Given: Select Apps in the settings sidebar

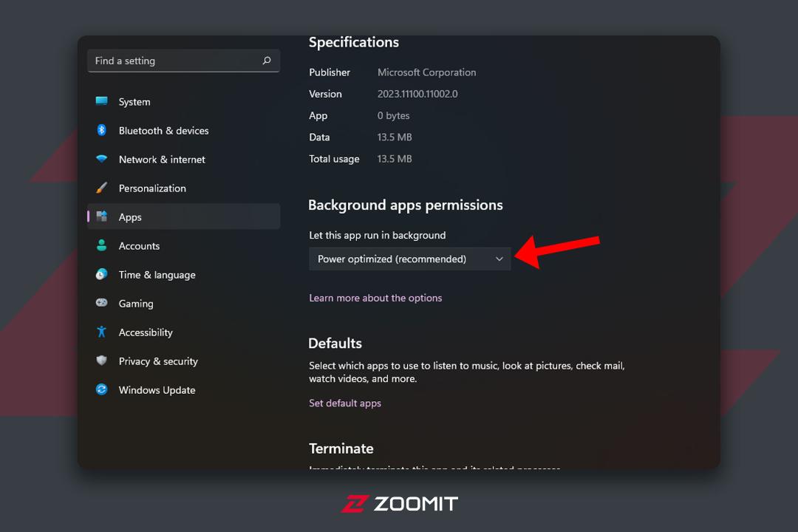Looking at the screenshot, I should point(184,217).
